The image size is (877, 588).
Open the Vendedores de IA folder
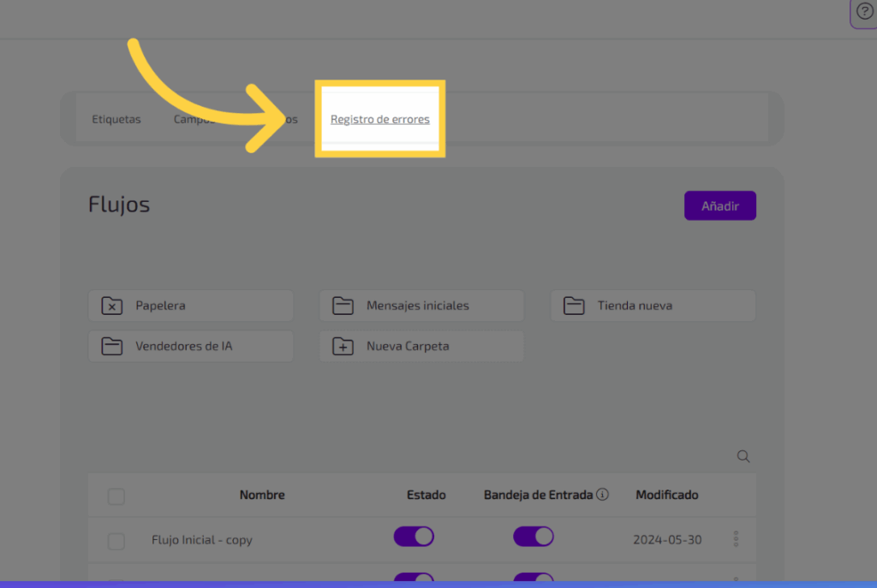click(190, 347)
